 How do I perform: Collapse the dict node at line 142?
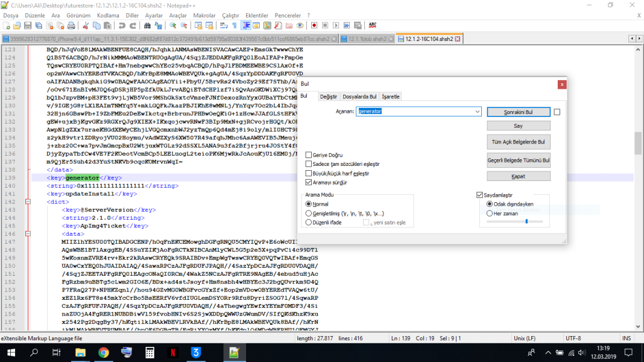click(x=28, y=202)
